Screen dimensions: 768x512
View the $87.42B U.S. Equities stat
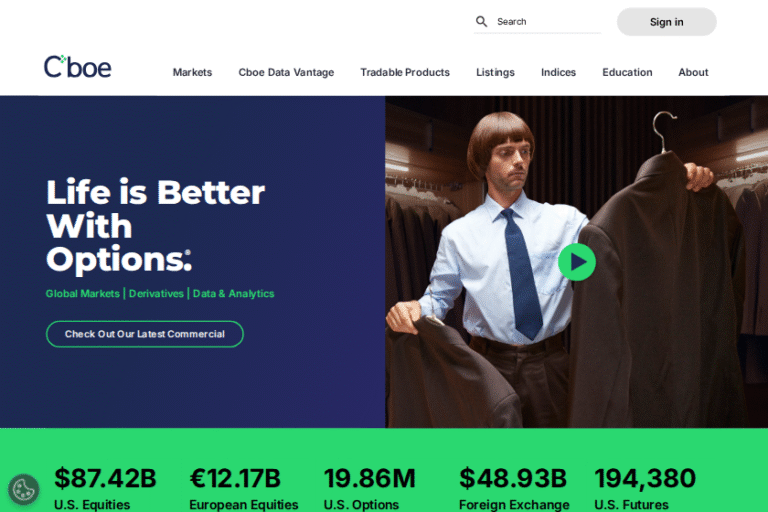point(105,488)
